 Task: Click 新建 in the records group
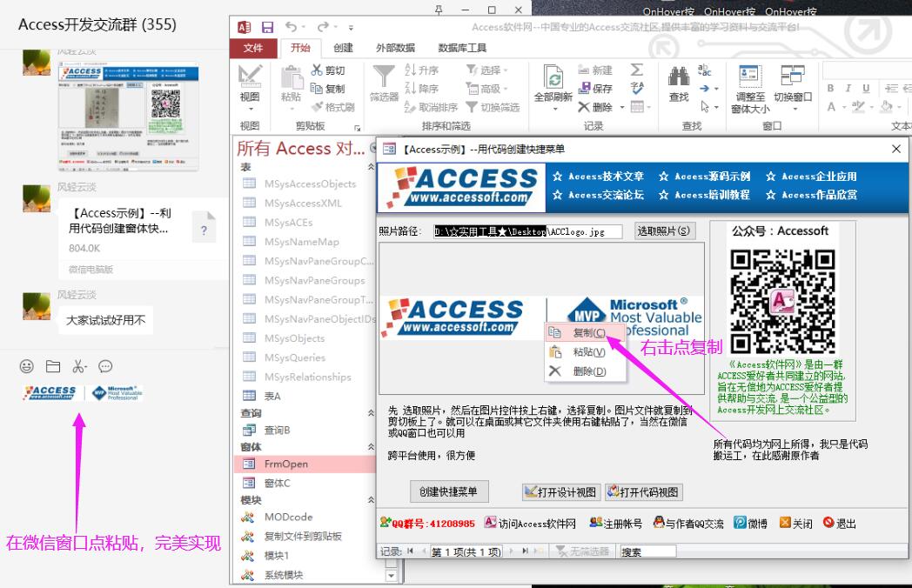point(595,70)
